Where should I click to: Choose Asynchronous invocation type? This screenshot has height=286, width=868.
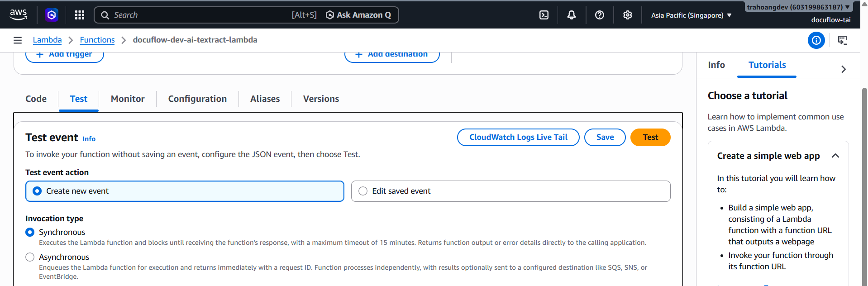pos(30,257)
